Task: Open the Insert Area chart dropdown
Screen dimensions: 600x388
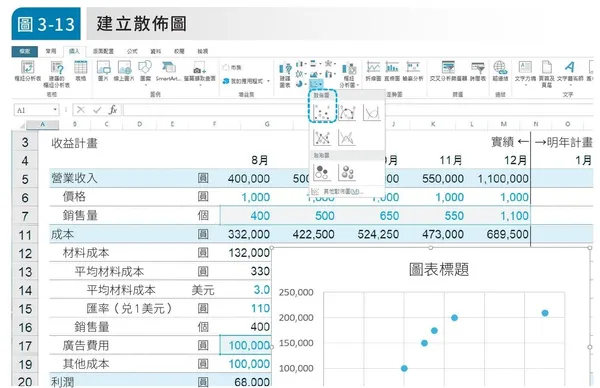Action: tap(315, 74)
